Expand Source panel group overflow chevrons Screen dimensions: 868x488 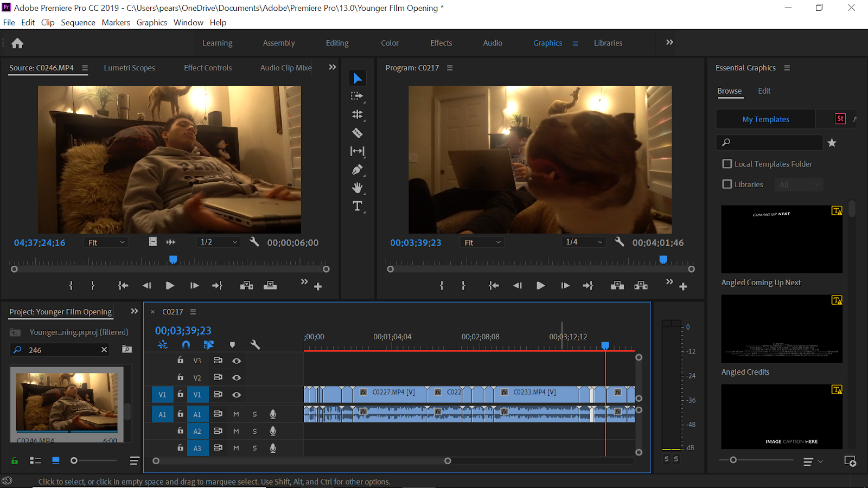click(333, 67)
